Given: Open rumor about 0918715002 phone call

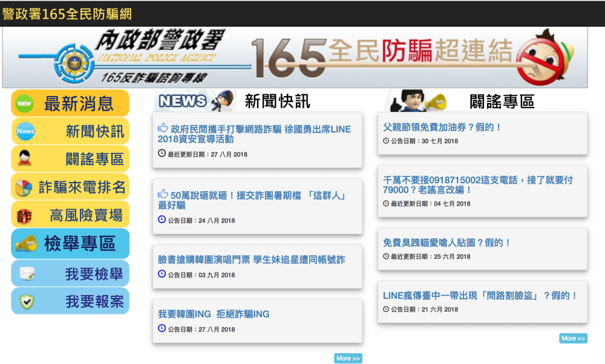Looking at the screenshot, I should click(478, 184).
